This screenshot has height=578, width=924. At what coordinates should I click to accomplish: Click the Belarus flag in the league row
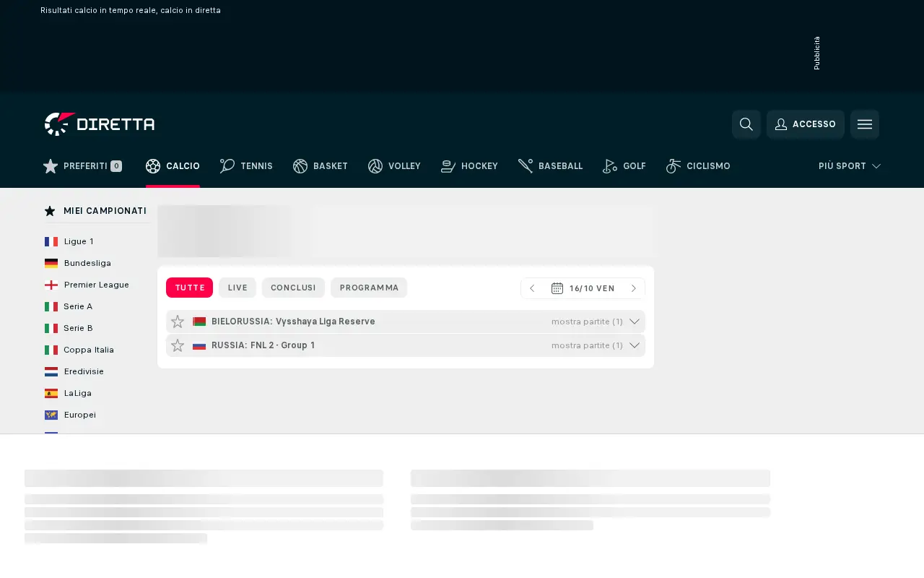click(199, 322)
